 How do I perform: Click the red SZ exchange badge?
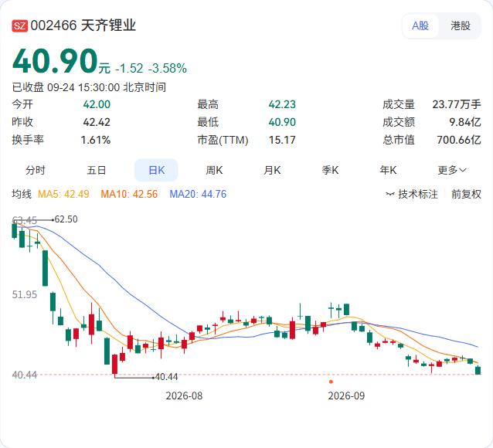click(x=20, y=25)
